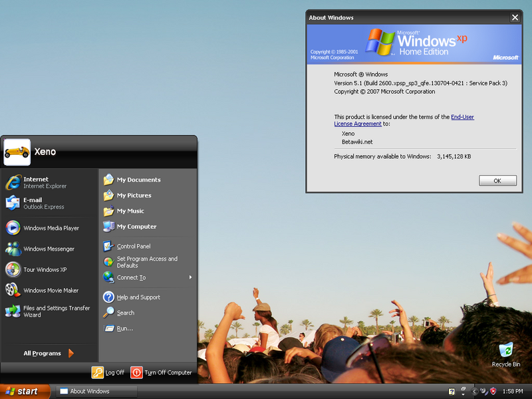Click the Start button on taskbar
Screen dimensions: 532x399
tap(25, 392)
